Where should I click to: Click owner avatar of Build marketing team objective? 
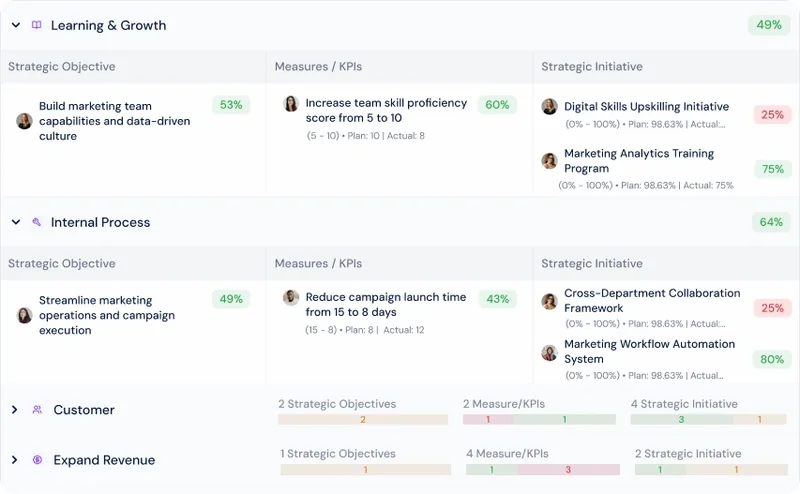(x=24, y=121)
